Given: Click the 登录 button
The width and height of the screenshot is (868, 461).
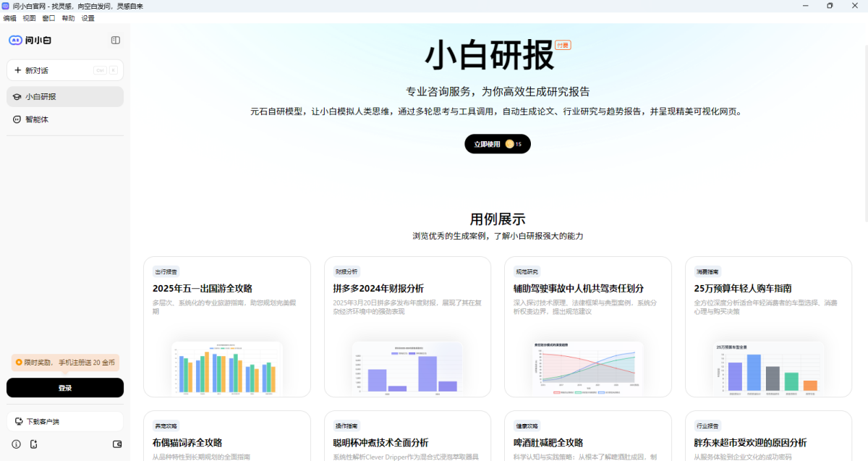Looking at the screenshot, I should coord(64,387).
